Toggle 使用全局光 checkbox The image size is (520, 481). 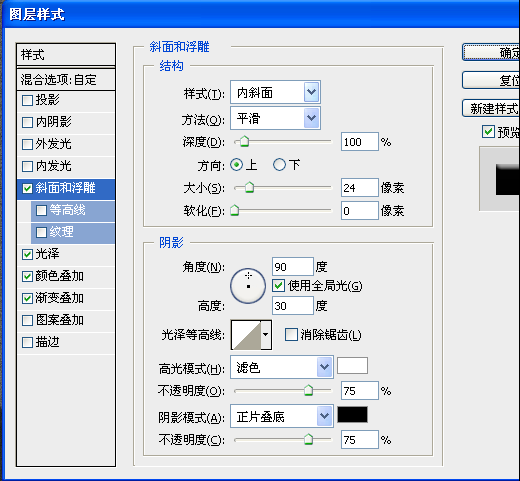(278, 286)
